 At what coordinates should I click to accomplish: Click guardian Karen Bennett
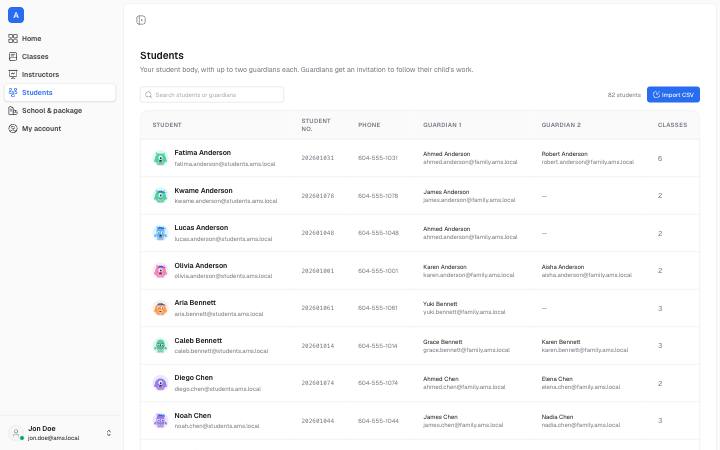point(561,342)
